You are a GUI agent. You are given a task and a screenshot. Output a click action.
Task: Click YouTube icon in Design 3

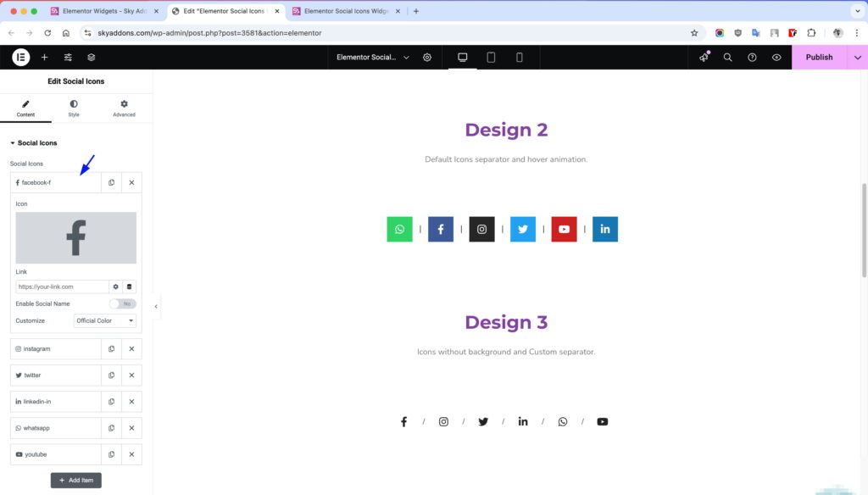[x=603, y=422]
